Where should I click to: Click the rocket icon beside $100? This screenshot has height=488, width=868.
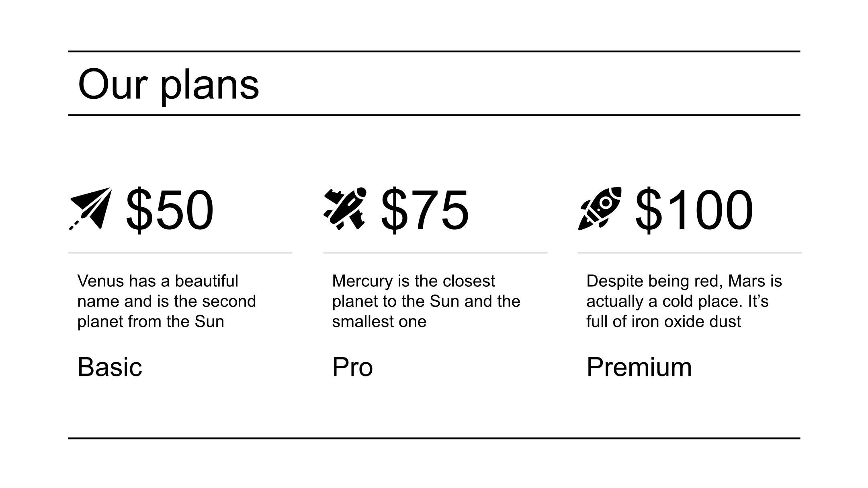click(x=600, y=208)
